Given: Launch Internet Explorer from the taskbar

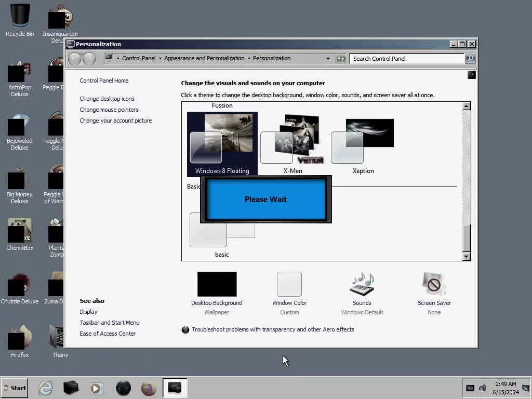Looking at the screenshot, I should pos(46,388).
